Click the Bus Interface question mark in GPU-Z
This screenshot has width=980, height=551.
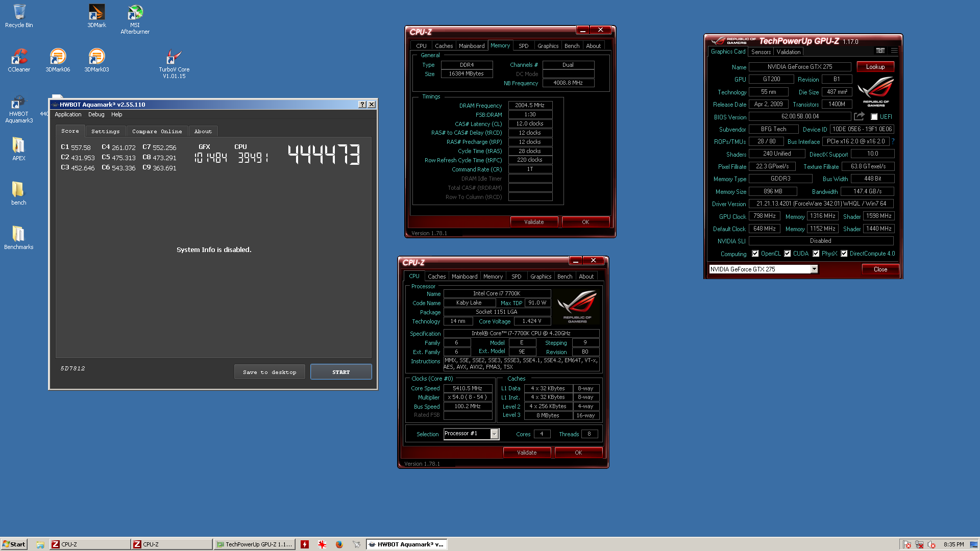coord(893,141)
